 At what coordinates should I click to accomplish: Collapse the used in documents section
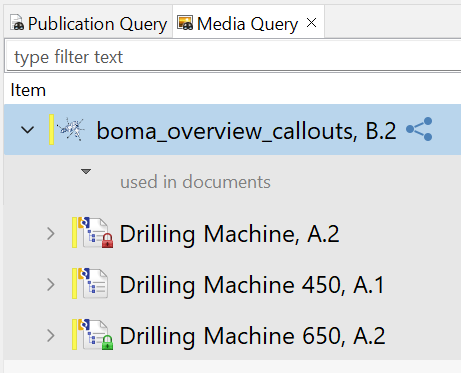pyautogui.click(x=86, y=171)
